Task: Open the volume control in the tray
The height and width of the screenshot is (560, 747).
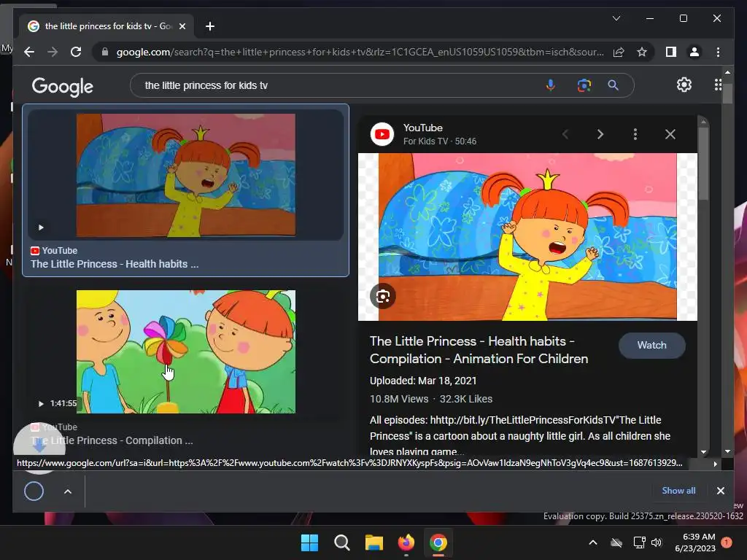Action: [657, 542]
